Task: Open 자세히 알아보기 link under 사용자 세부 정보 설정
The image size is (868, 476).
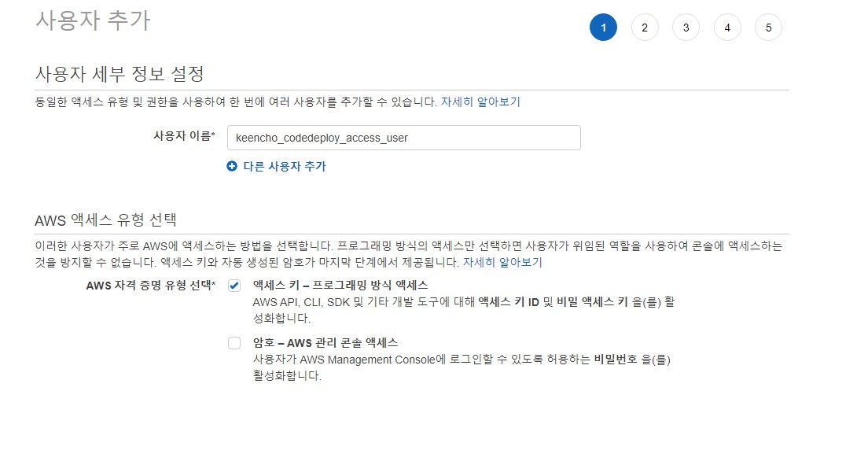Action: (480, 101)
